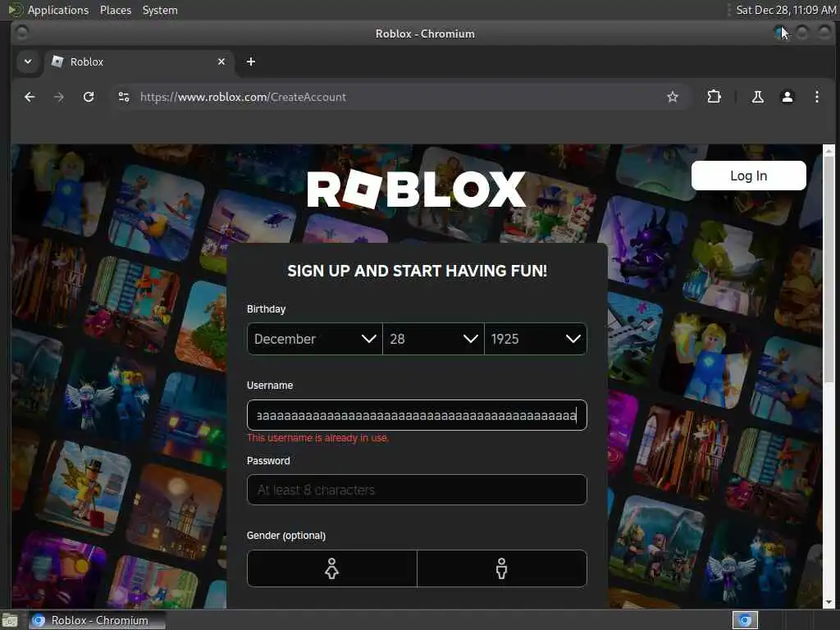Close the Roblox tab
This screenshot has height=630, width=840.
click(x=221, y=62)
